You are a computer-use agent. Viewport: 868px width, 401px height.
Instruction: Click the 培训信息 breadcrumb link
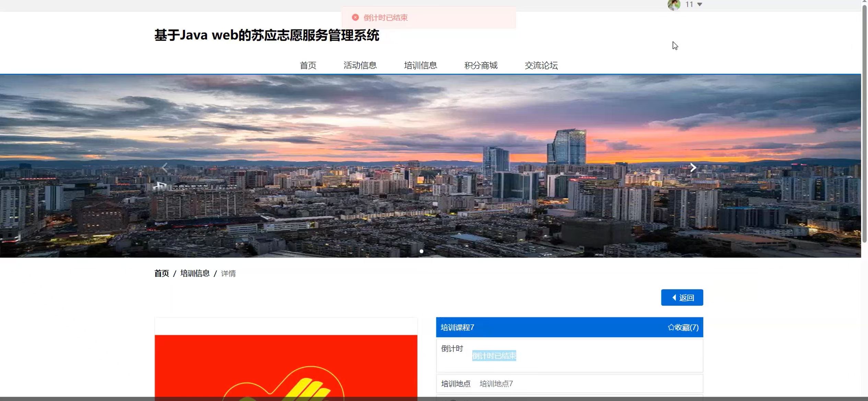[x=195, y=273]
